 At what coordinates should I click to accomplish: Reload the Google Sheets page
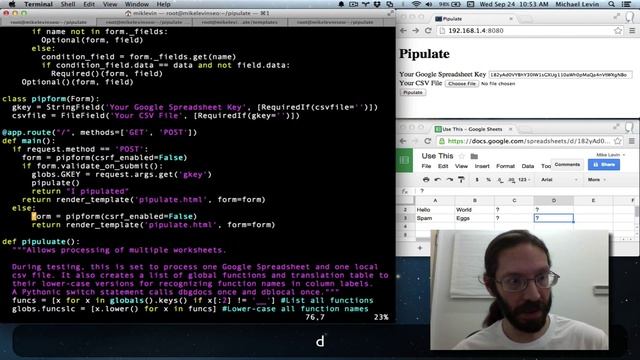tap(428, 141)
